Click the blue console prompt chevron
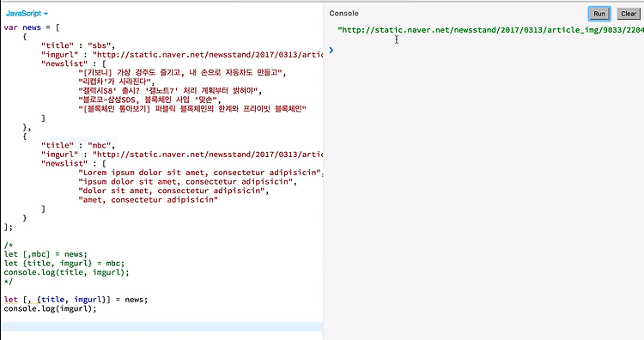 [x=331, y=50]
